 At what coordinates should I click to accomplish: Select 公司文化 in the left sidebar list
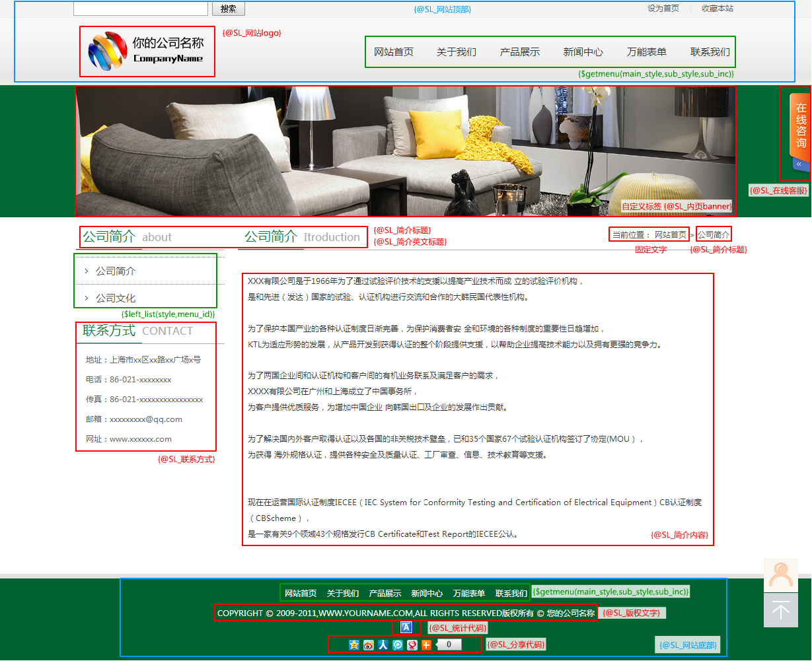(116, 298)
